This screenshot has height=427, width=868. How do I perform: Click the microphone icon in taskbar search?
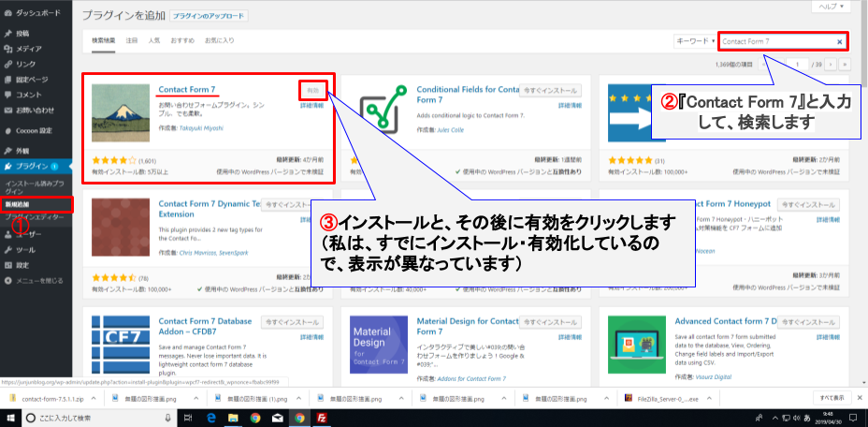(x=167, y=418)
